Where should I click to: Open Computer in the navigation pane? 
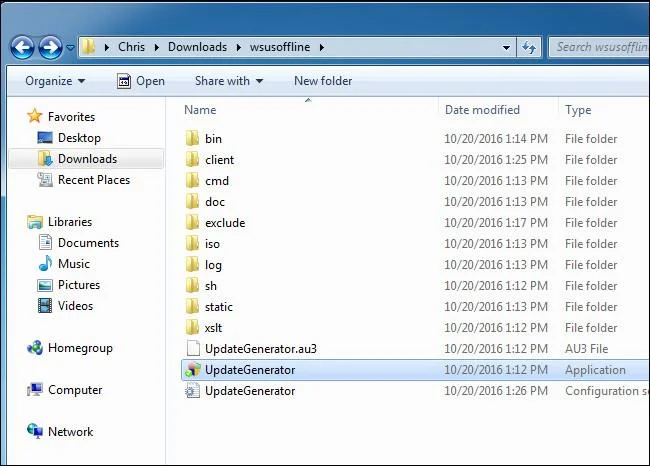[75, 390]
